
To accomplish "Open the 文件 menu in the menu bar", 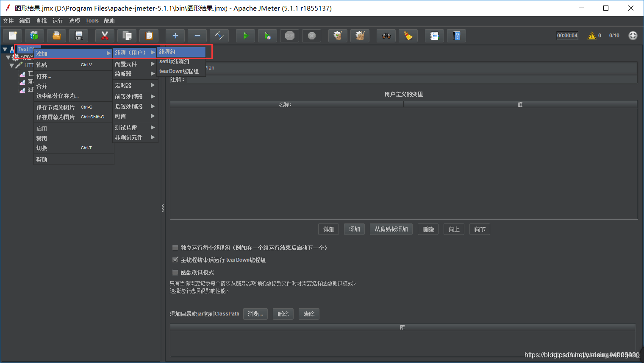I will [8, 21].
